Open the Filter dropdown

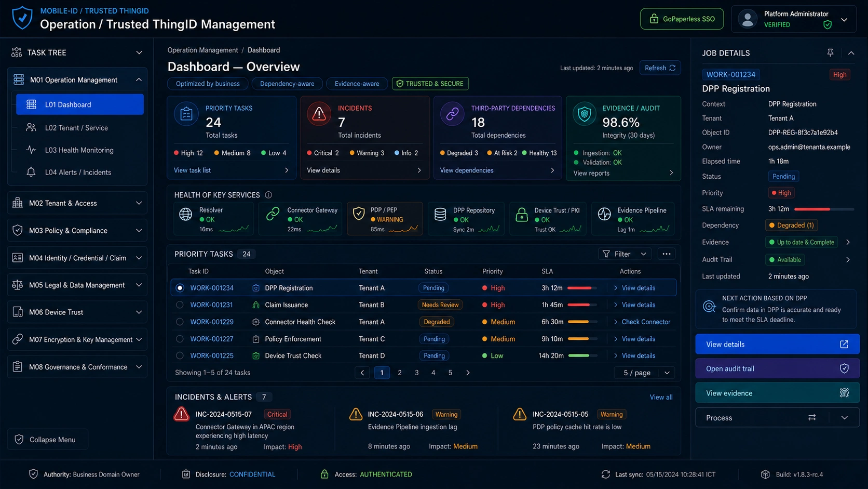coord(626,254)
